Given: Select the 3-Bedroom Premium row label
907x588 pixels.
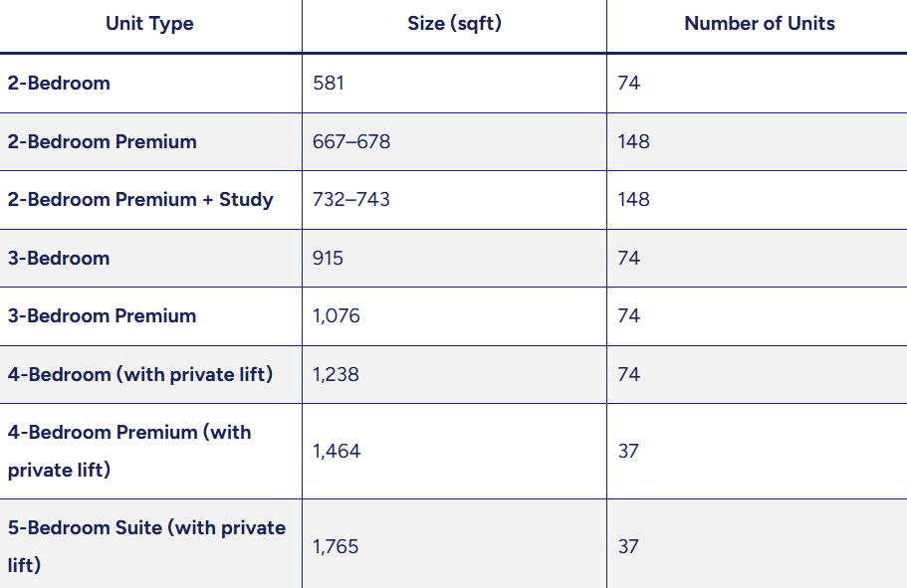Looking at the screenshot, I should pos(102,315).
